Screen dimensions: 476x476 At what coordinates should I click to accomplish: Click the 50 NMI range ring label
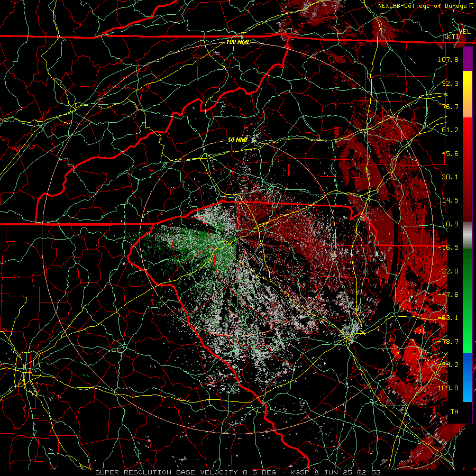click(237, 140)
